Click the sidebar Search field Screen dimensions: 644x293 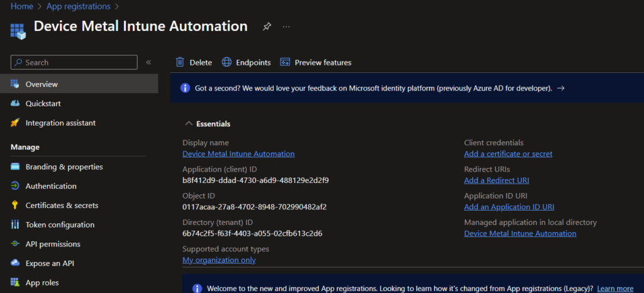coord(74,62)
